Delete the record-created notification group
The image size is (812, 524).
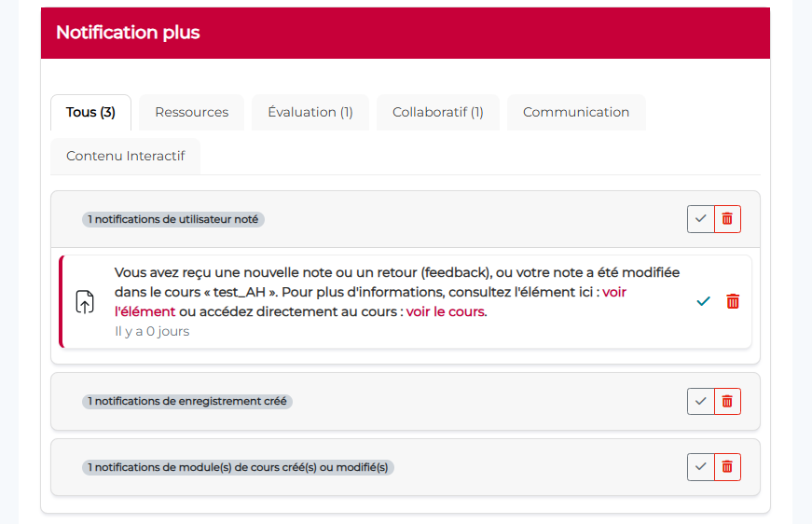tap(727, 402)
